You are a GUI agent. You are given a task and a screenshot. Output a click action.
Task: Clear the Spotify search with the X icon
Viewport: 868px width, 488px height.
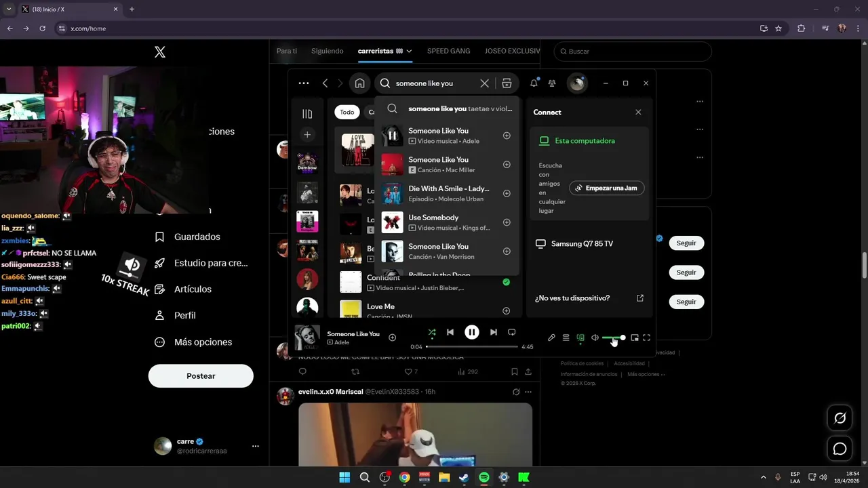coord(484,83)
